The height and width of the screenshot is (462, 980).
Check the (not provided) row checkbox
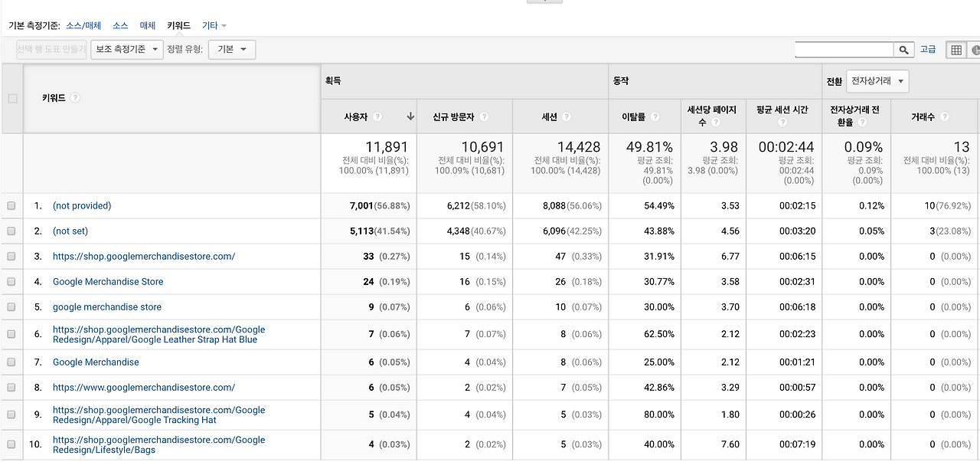(11, 205)
